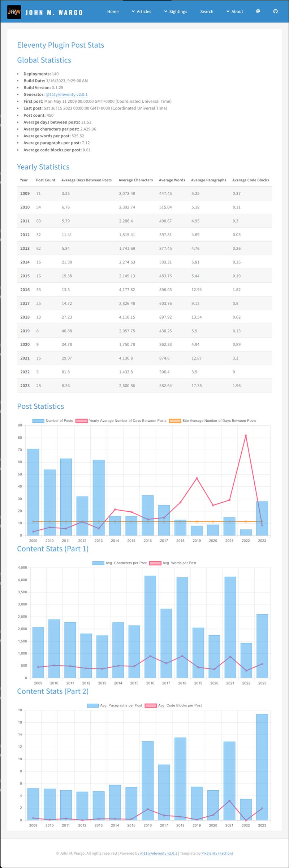289x868 pixels.
Task: Toggle Site Average Number of Days legend
Action: [212, 421]
